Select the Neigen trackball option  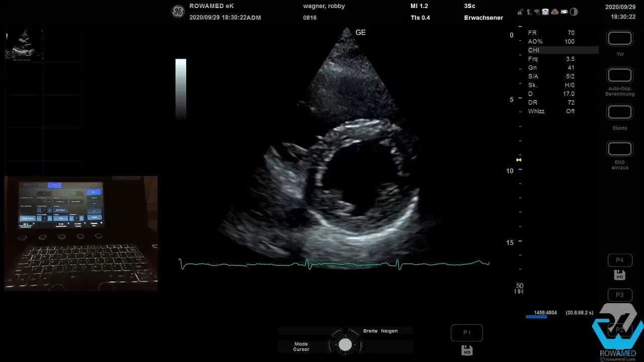[389, 331]
